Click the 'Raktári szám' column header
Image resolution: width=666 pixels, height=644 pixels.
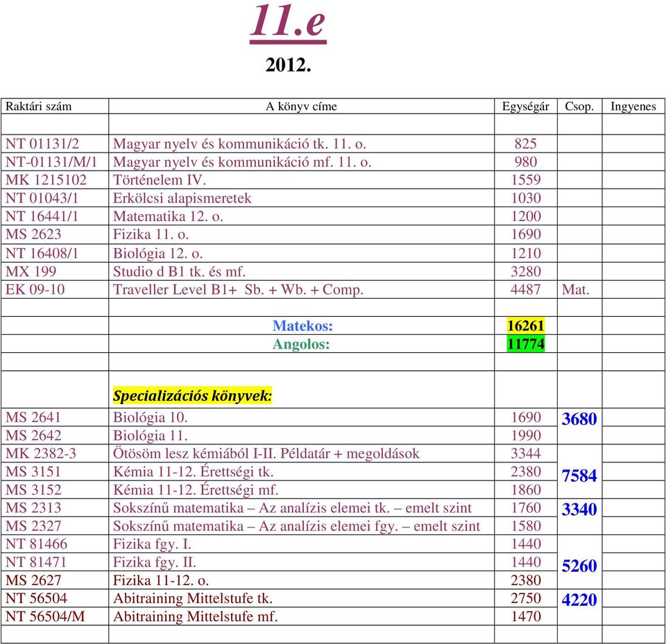38,106
